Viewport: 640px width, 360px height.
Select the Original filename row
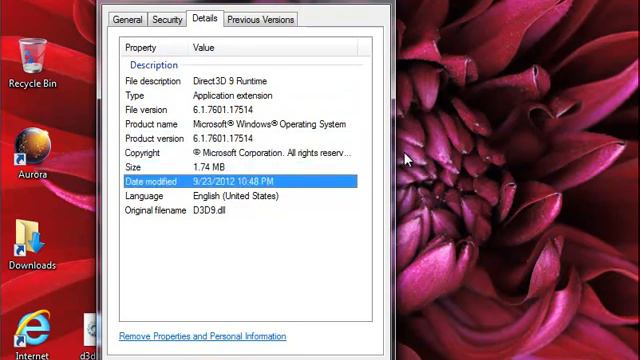click(240, 210)
